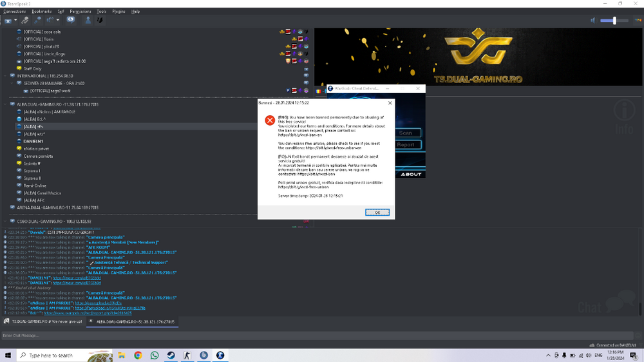Collapse the ALBA.DUAL-GAMING.RO server tree
Image resolution: width=644 pixels, height=362 pixels.
pos(5,104)
